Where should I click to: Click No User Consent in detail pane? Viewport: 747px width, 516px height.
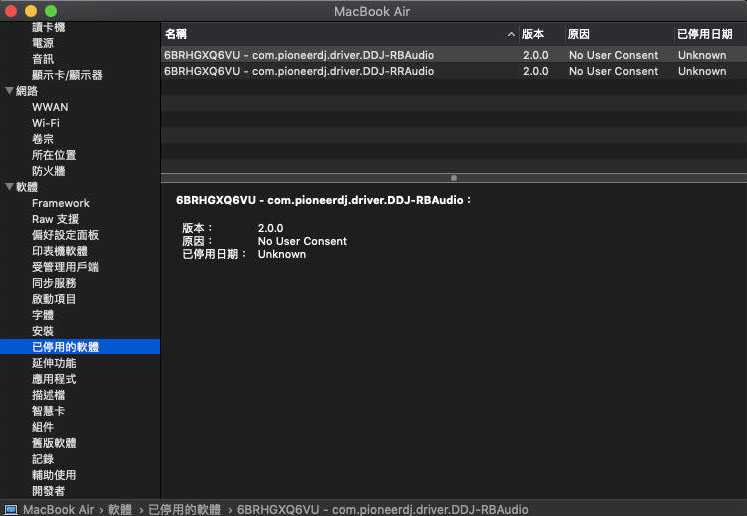[302, 241]
